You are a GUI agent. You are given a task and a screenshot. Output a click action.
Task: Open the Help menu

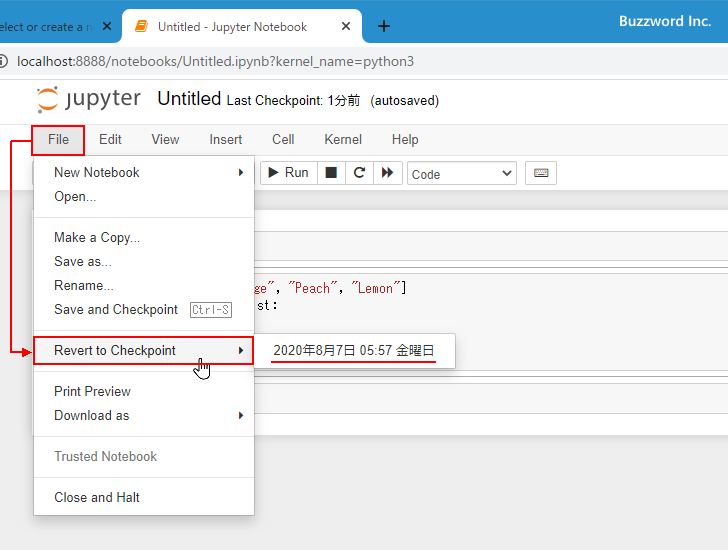405,140
